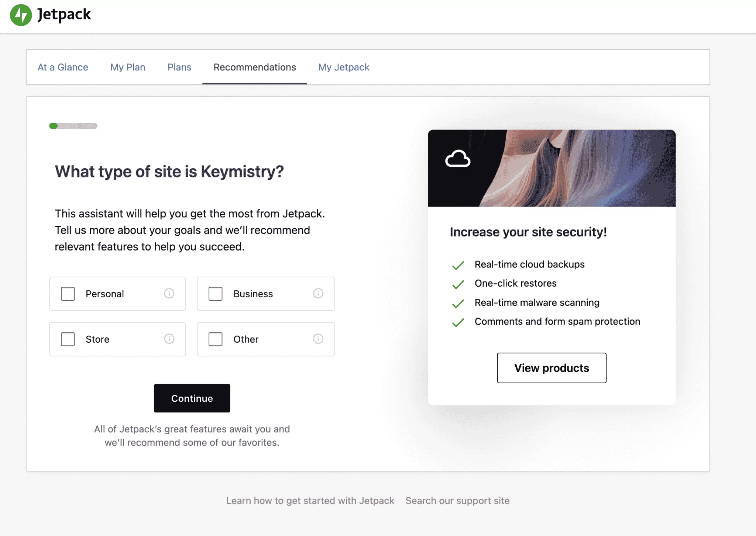Open the My Jetpack tab
756x536 pixels.
click(344, 67)
